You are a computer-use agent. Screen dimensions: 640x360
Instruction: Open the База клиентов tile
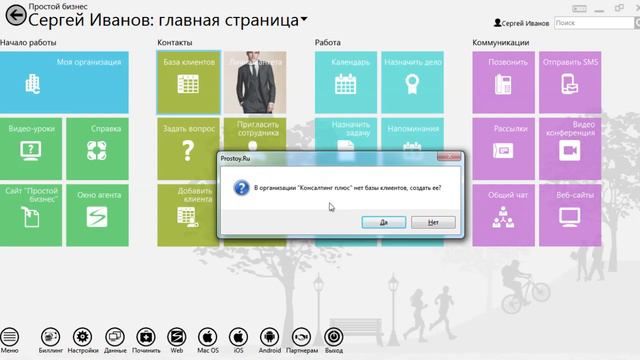click(188, 82)
